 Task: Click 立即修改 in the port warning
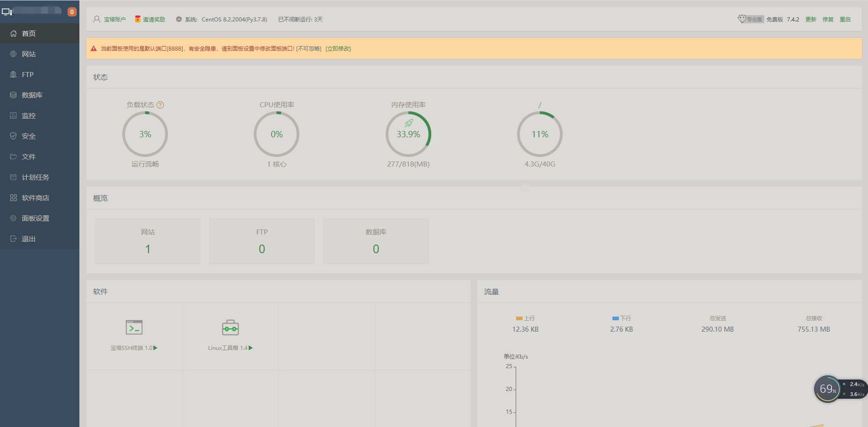[x=338, y=49]
